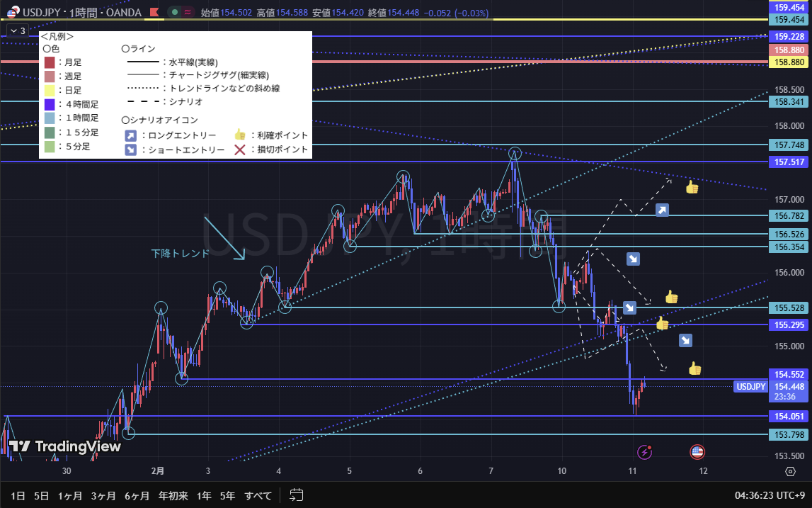
Task: Click the US flag economic event marker
Action: point(697,451)
